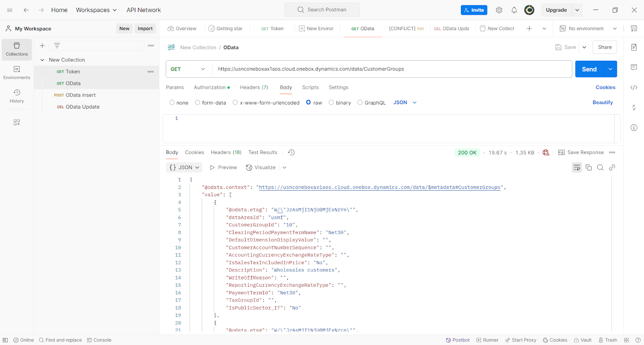This screenshot has height=345, width=644.
Task: Open the code snippet icon
Action: (634, 87)
